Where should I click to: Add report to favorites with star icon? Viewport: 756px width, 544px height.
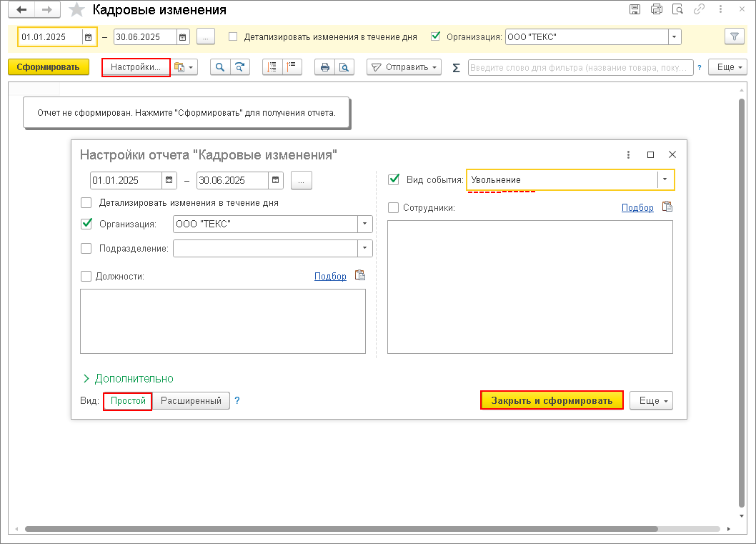click(x=76, y=9)
